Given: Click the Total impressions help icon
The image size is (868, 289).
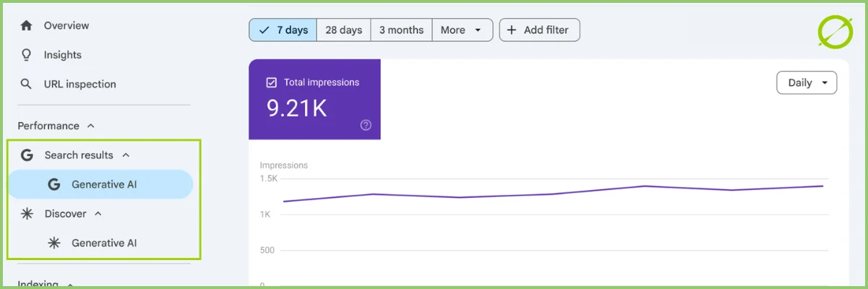Looking at the screenshot, I should click(366, 125).
